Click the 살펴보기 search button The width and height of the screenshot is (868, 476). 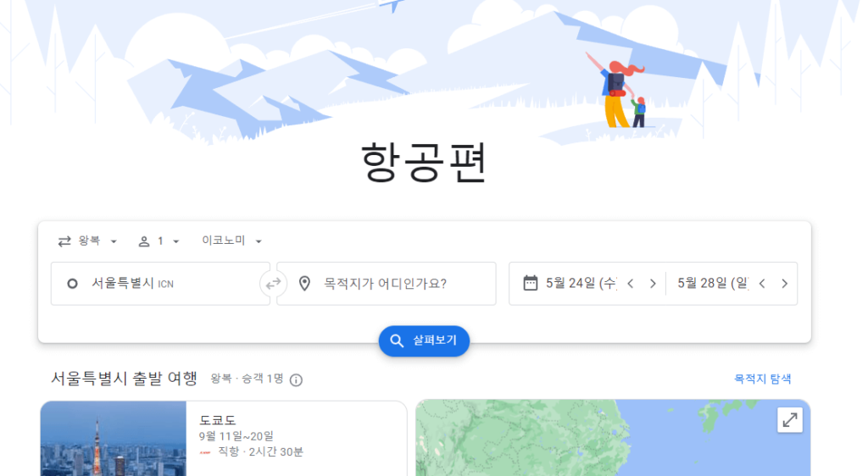424,340
